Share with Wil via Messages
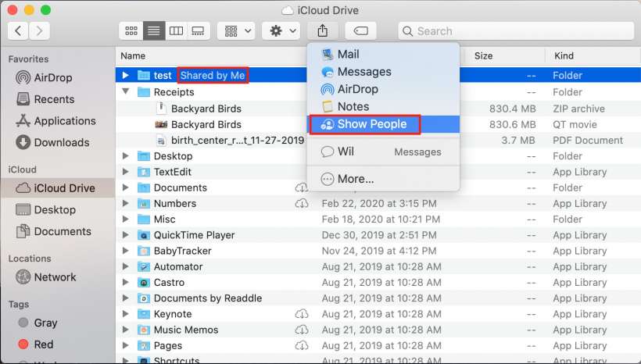The image size is (641, 364). [383, 152]
